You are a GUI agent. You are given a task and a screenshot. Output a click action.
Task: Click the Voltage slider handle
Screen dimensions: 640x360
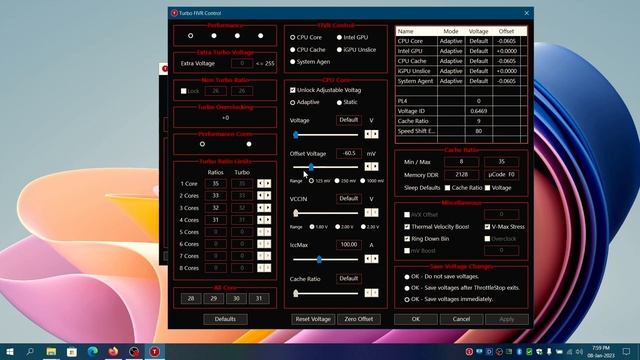(x=296, y=134)
